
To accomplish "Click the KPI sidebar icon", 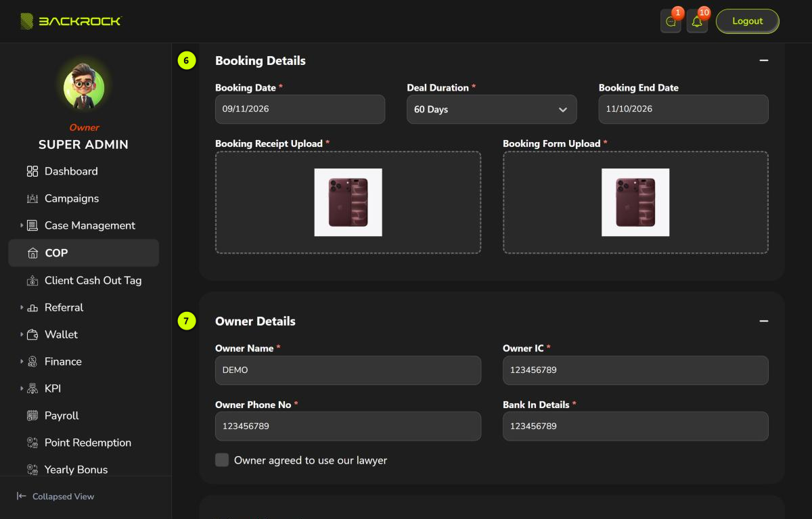I will click(x=32, y=388).
